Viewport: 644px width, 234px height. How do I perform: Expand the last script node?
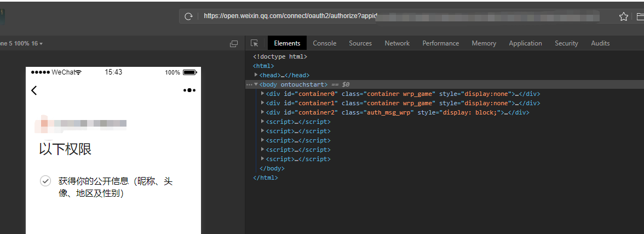pos(263,159)
